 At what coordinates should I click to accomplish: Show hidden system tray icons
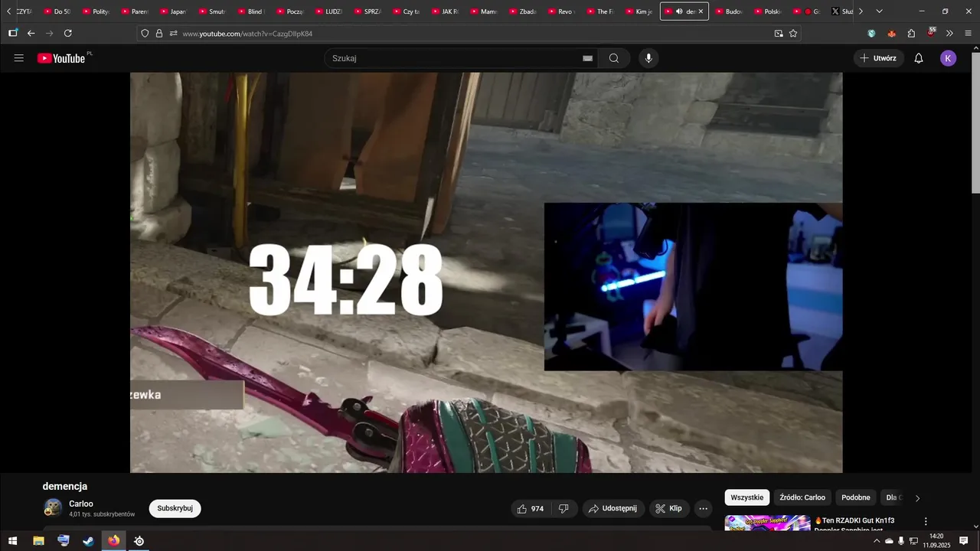pyautogui.click(x=877, y=541)
